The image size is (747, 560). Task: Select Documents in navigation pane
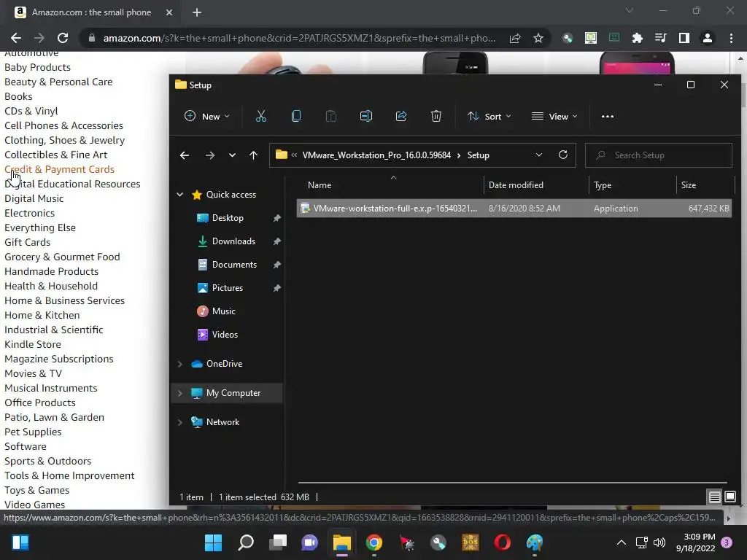tap(234, 264)
